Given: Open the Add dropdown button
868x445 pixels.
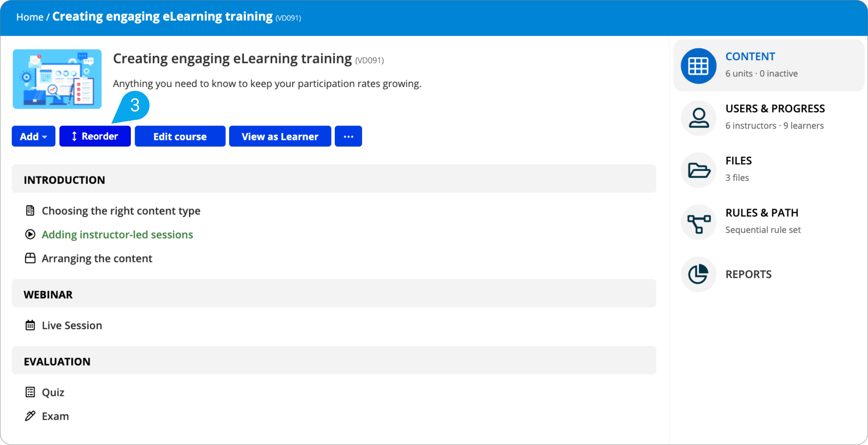Looking at the screenshot, I should point(34,136).
